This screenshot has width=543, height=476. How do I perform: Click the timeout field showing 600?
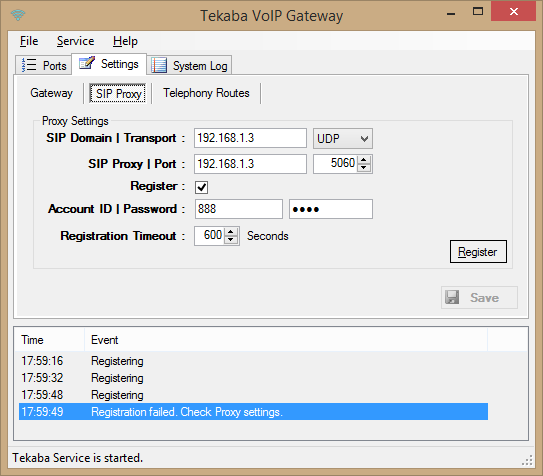coord(210,236)
